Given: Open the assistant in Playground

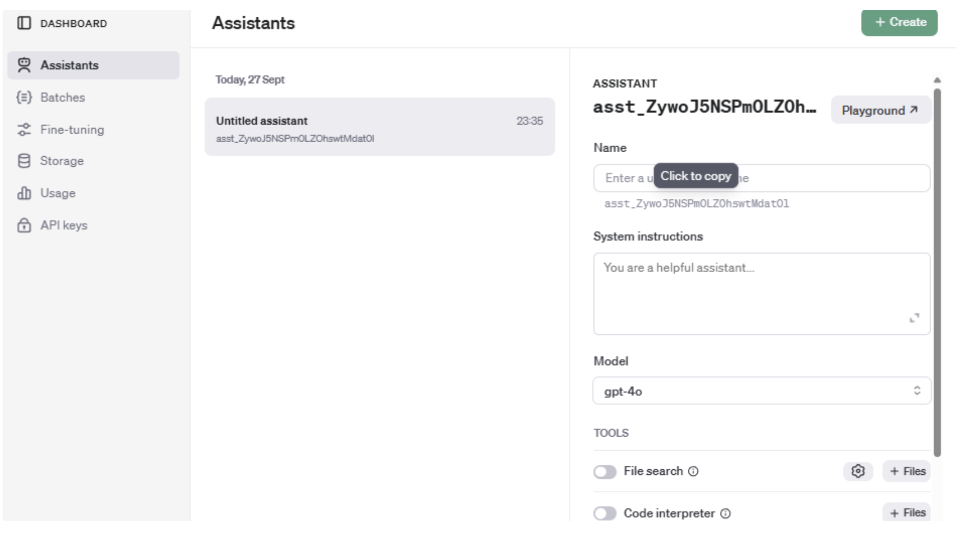Looking at the screenshot, I should click(880, 109).
